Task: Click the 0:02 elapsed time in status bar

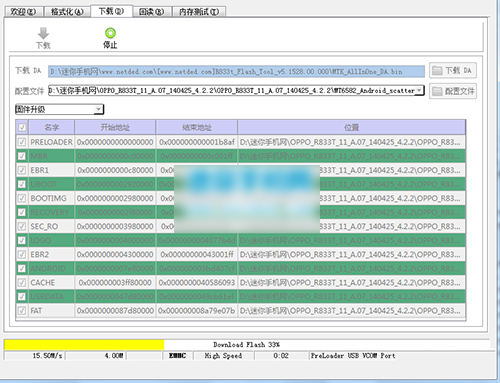Action: [281, 356]
